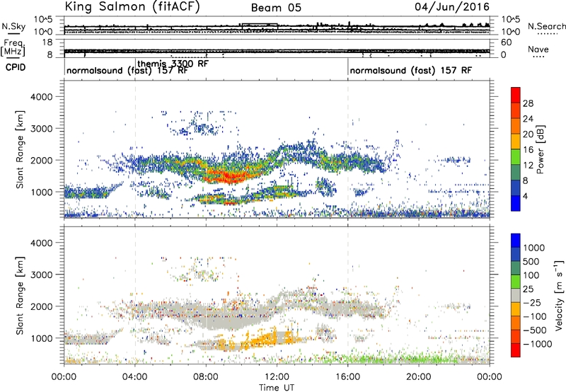Click the 'Slant Range [km]' label of velocity panel
Screen dimensions: 566x392
click(20, 295)
